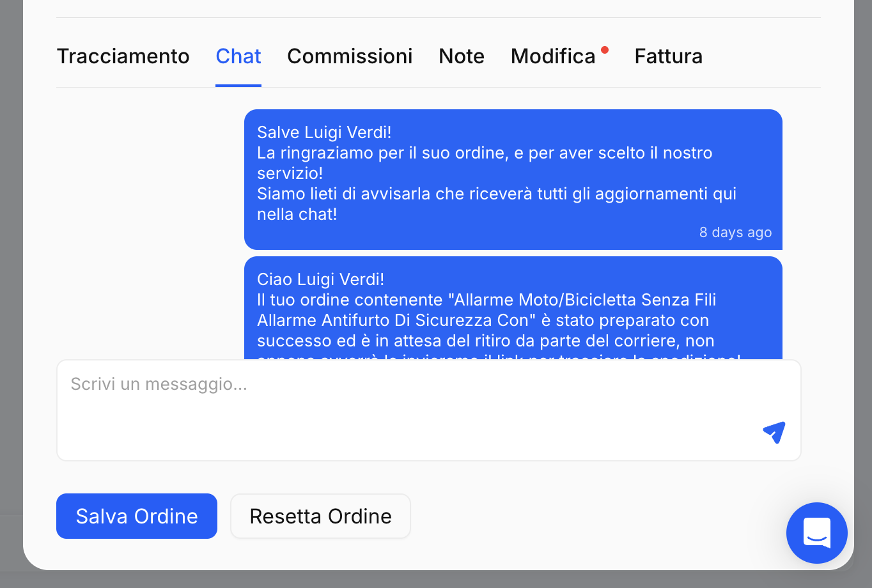Open the support chat bubble widget
The image size is (872, 588).
(817, 533)
